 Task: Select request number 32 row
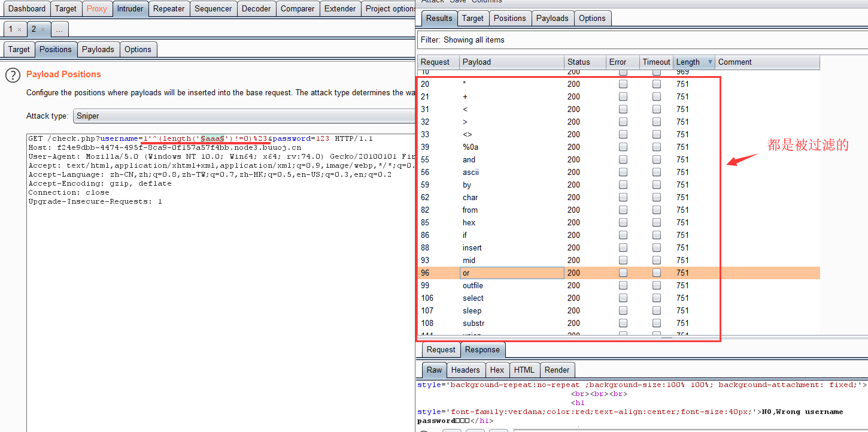(618, 122)
